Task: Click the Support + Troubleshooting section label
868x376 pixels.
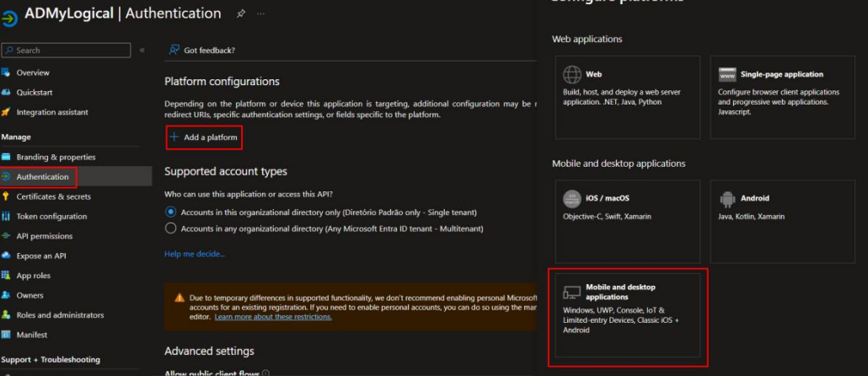Action: coord(51,359)
